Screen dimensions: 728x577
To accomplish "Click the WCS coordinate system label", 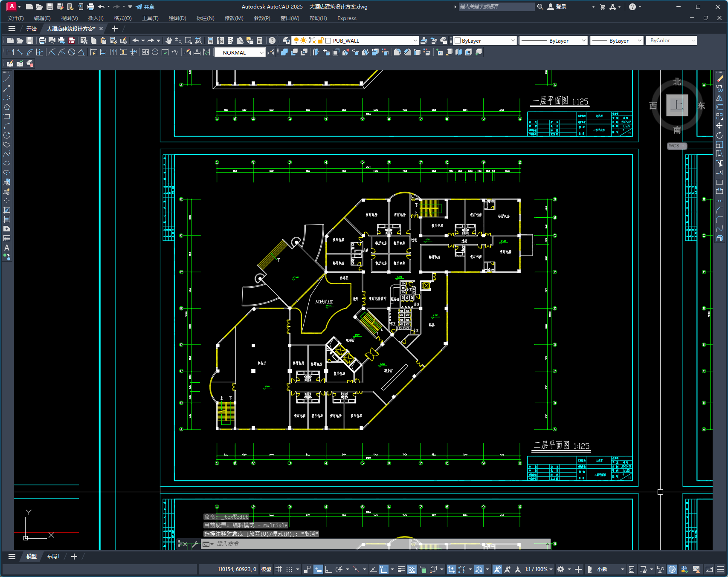I will (676, 146).
